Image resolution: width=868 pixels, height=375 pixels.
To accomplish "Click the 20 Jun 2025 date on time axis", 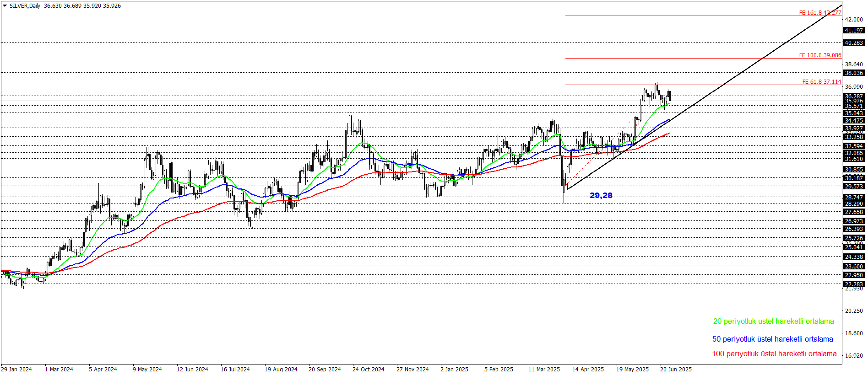I will [676, 370].
